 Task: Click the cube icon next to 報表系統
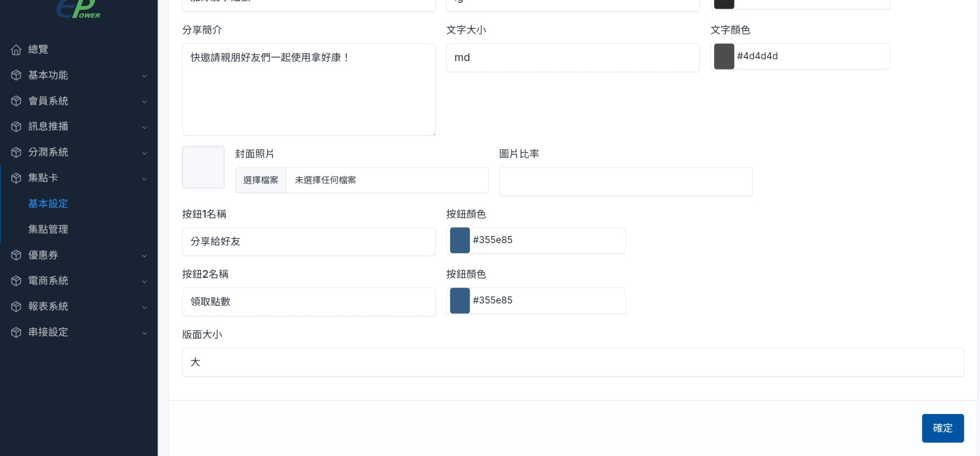tap(16, 306)
